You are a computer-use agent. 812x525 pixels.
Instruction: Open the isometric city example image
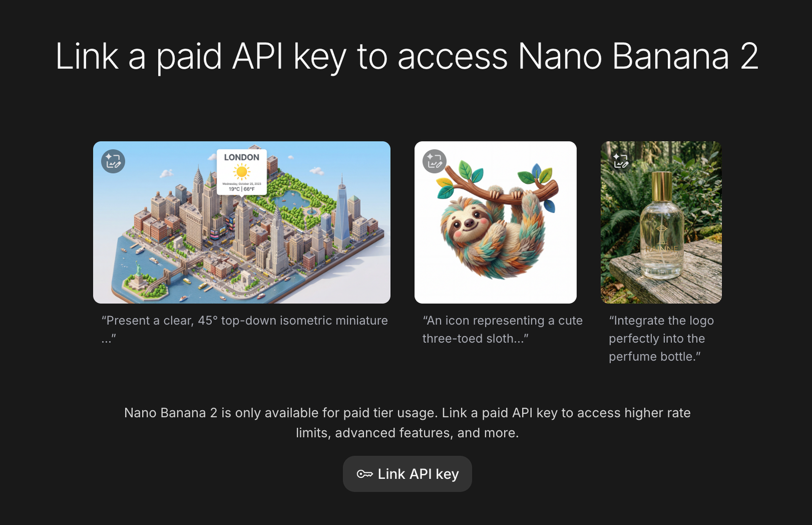pyautogui.click(x=242, y=222)
